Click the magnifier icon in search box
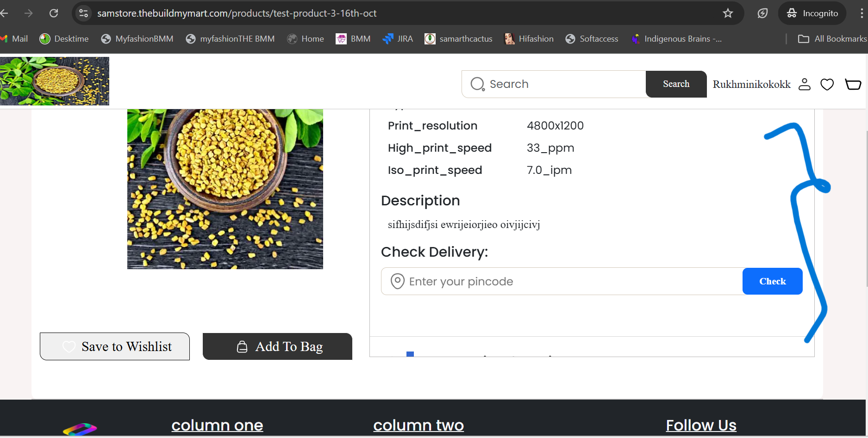 477,84
